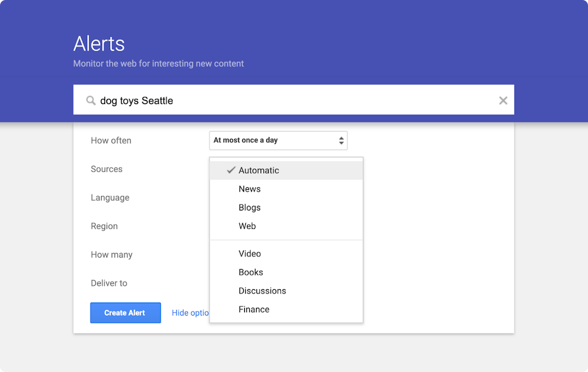Click the Sources option label
The height and width of the screenshot is (372, 588).
107,169
